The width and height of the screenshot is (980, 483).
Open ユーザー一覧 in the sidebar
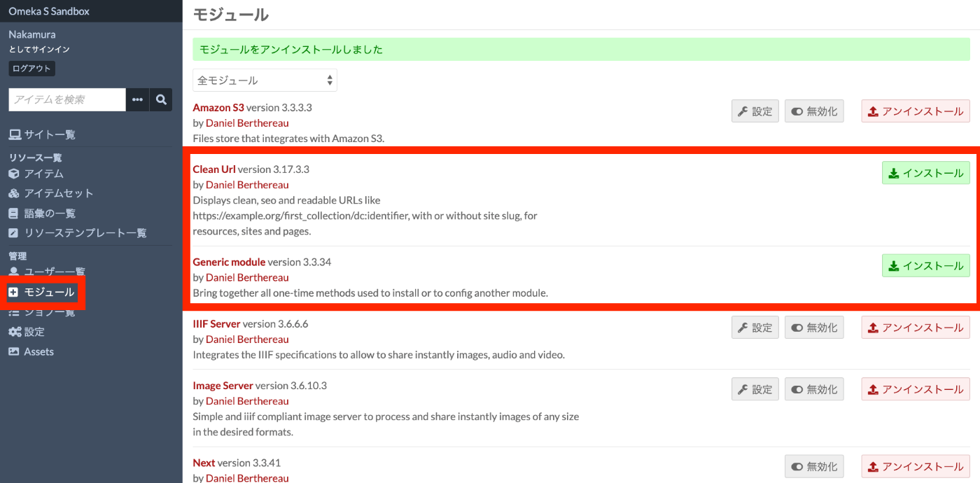pos(46,272)
